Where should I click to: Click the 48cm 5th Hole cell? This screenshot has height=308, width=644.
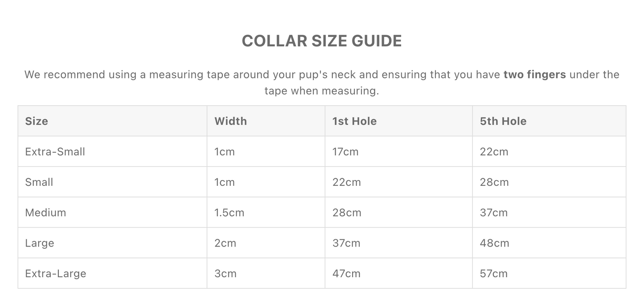[x=494, y=243]
